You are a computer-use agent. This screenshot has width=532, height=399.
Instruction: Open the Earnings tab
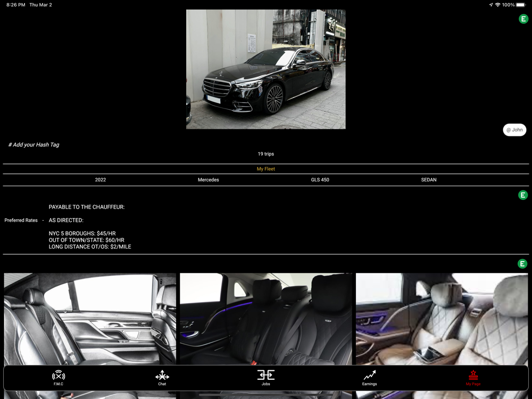click(370, 378)
